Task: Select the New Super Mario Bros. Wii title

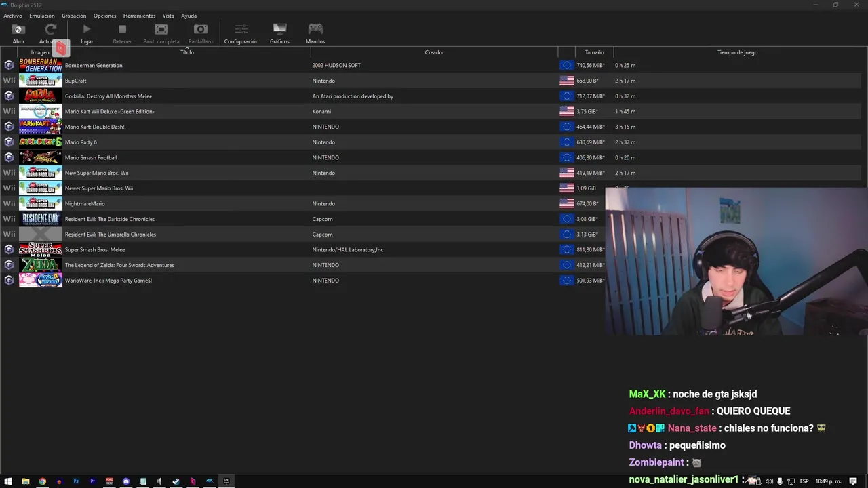Action: pyautogui.click(x=96, y=173)
